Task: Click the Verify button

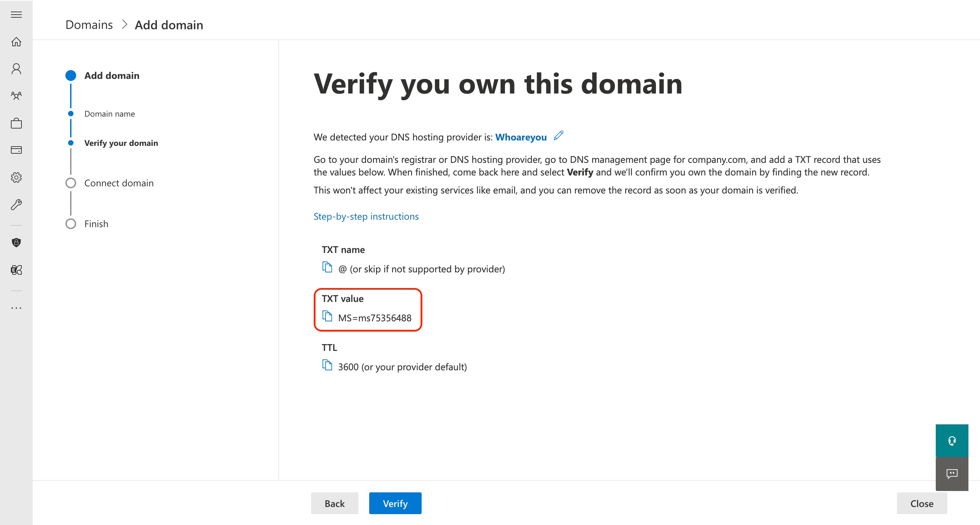Action: click(395, 503)
